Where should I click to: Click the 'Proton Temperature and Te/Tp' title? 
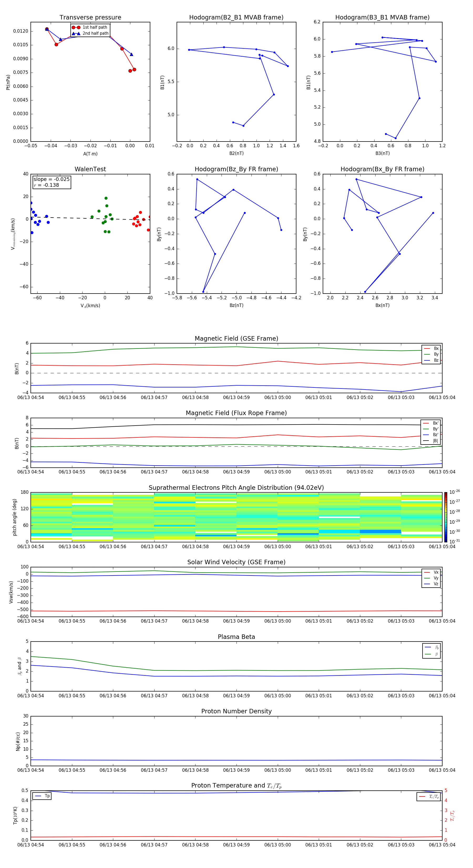point(236,785)
